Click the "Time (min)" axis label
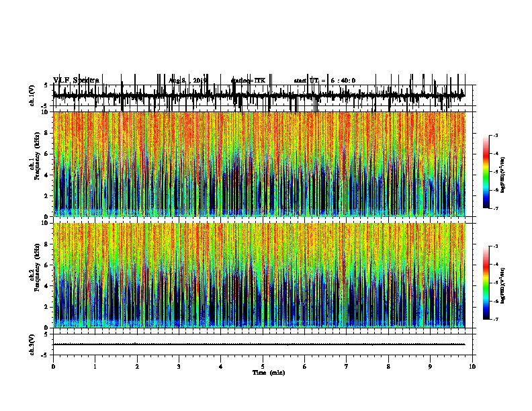532x411 pixels. pyautogui.click(x=269, y=373)
